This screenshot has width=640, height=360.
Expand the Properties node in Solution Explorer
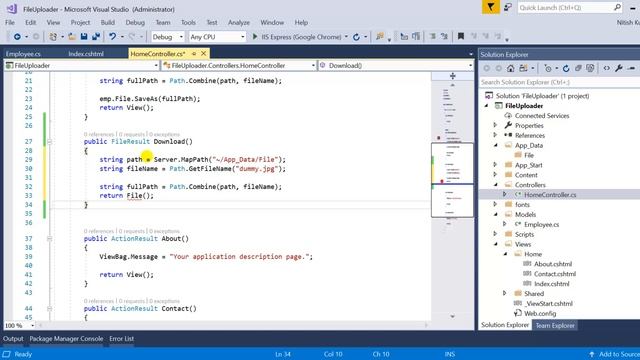pyautogui.click(x=495, y=125)
